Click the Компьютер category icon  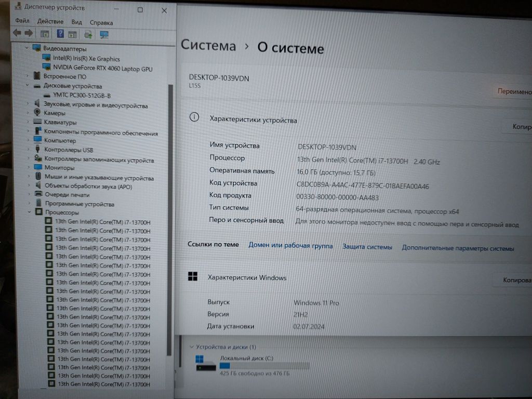38,140
